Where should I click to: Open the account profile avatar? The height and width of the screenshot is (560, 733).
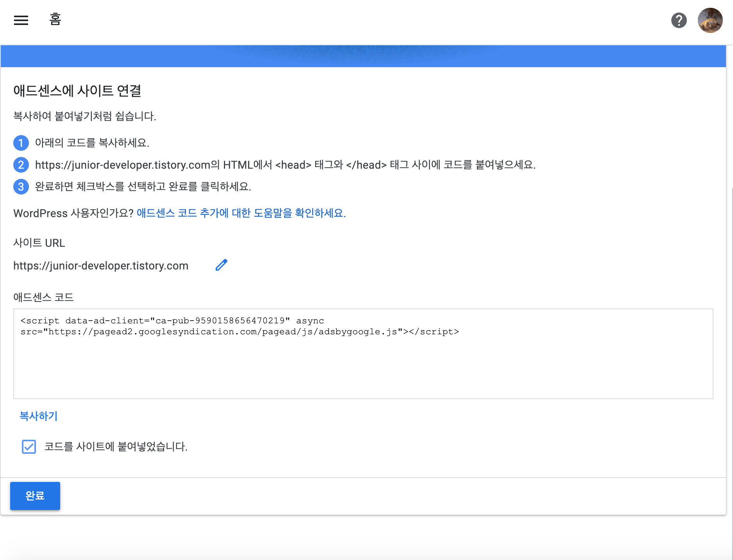point(710,20)
